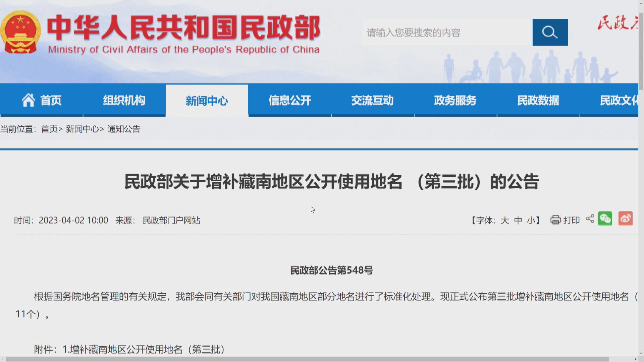This screenshot has width=644, height=362.
Task: Click the search magnifier icon
Action: [x=549, y=32]
